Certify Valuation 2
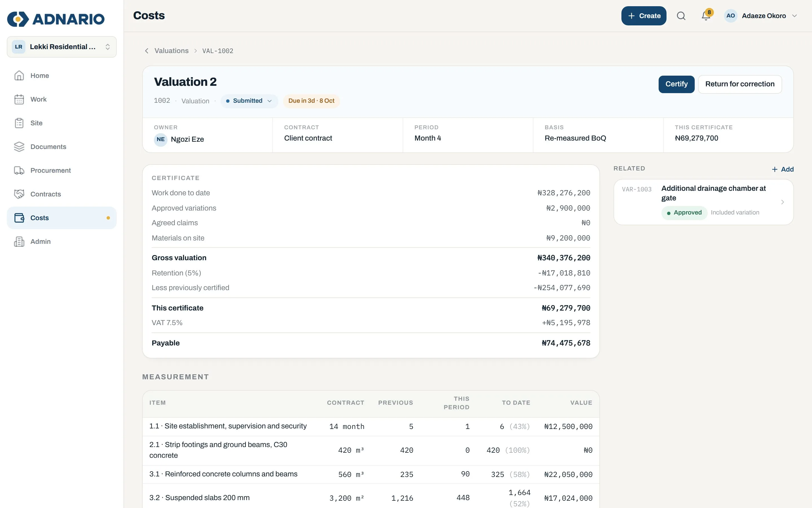The image size is (812, 508). (x=676, y=84)
